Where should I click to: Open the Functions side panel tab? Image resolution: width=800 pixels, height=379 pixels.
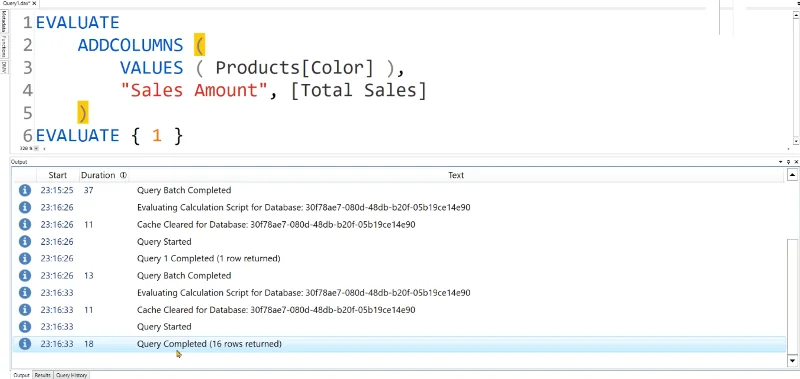point(4,47)
